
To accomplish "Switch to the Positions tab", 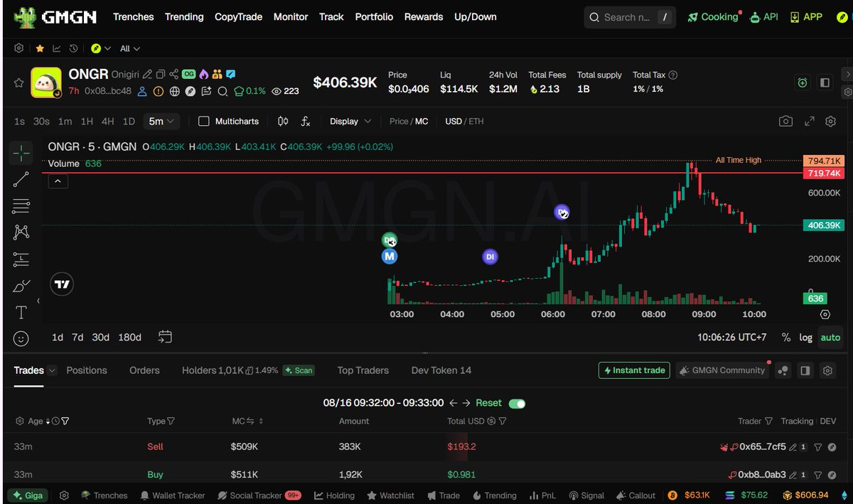I will tap(87, 370).
